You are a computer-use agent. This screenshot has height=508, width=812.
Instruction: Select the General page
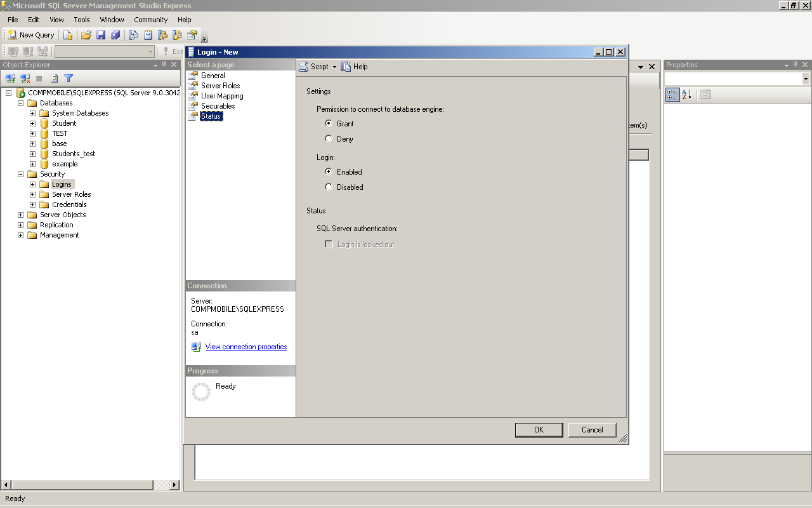click(x=213, y=76)
